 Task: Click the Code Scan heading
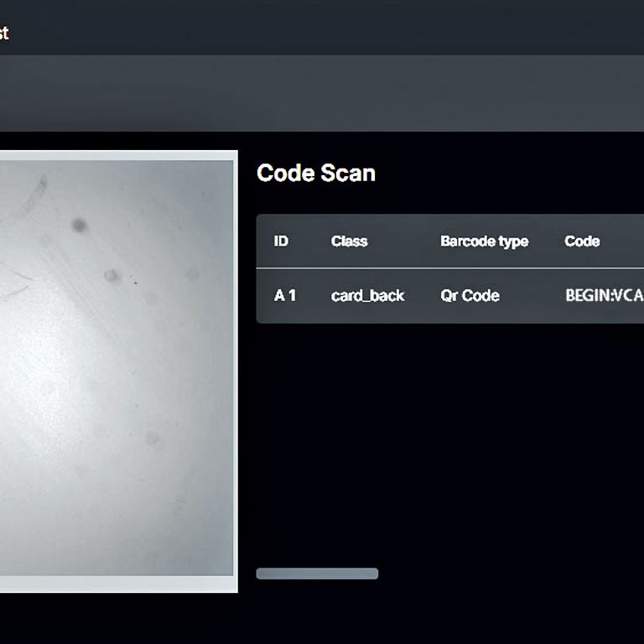[316, 173]
